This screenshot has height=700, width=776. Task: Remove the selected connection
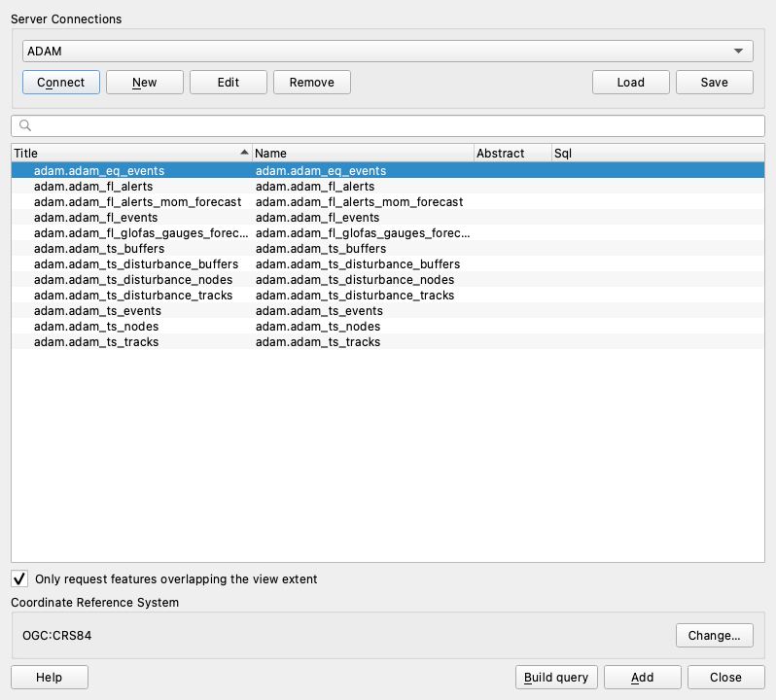[x=312, y=82]
